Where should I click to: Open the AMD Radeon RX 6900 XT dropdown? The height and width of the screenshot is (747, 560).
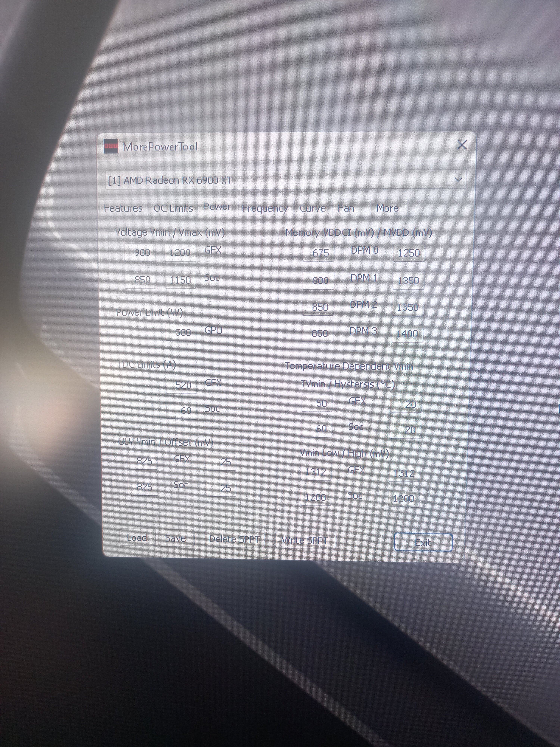pos(286,180)
